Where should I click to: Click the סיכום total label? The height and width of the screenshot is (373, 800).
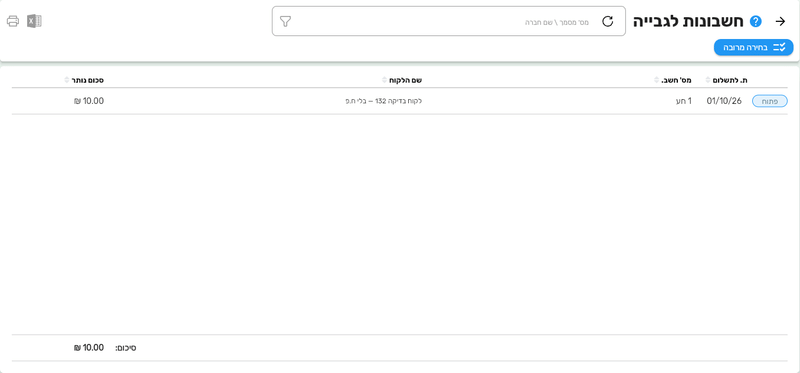[126, 348]
